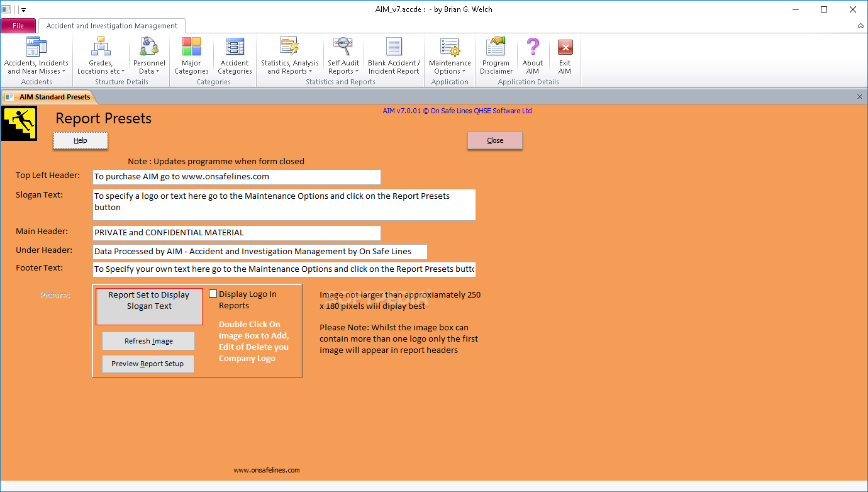The image size is (868, 492).
Task: Enable Display Logo In Reports checkbox
Action: pos(213,294)
